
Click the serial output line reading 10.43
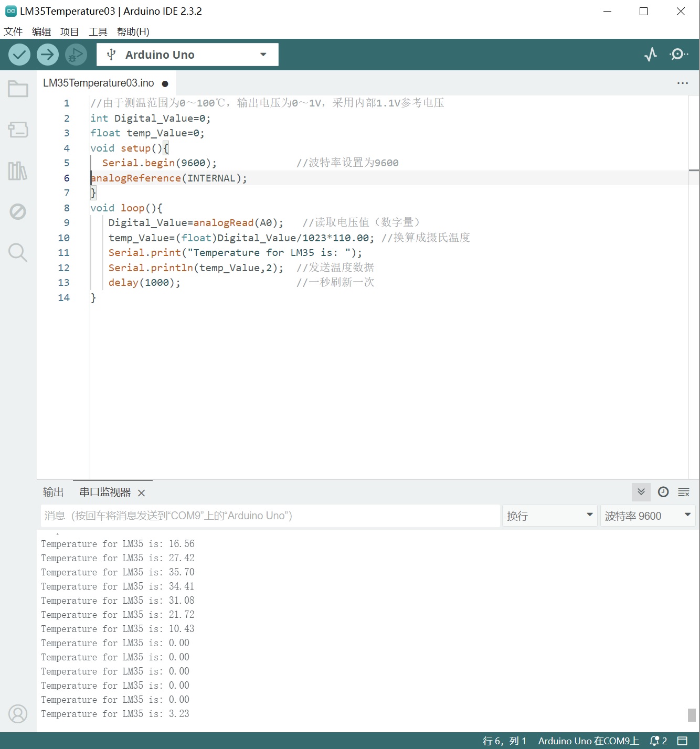(118, 628)
